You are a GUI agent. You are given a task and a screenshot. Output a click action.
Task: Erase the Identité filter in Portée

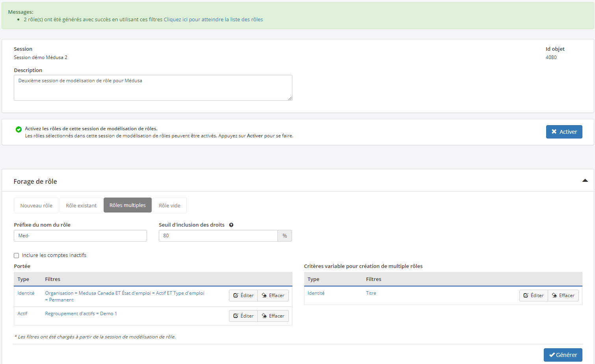(x=273, y=296)
